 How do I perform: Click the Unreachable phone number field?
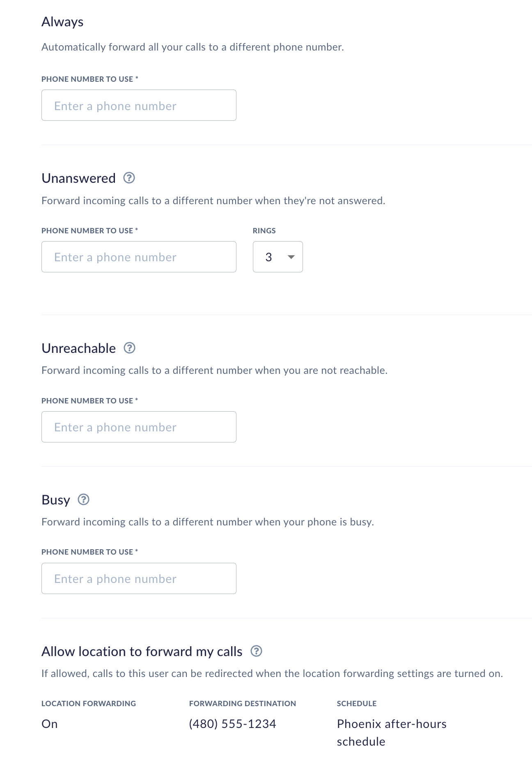[139, 427]
